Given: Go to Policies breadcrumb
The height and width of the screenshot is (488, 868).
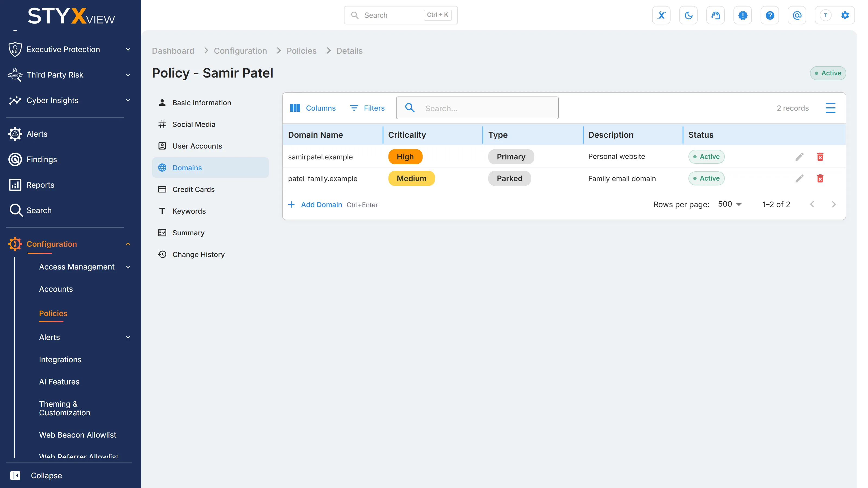Looking at the screenshot, I should coord(301,51).
